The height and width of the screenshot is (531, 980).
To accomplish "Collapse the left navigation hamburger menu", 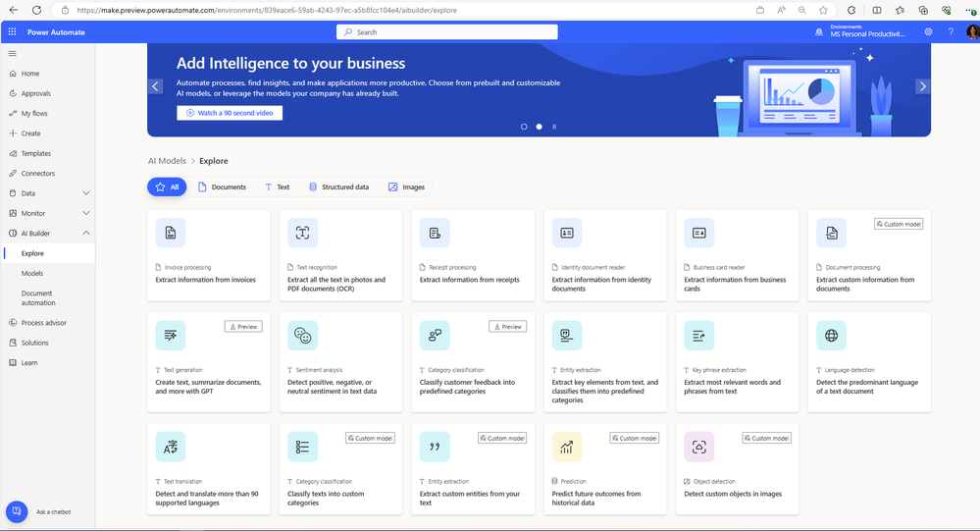I will pyautogui.click(x=13, y=54).
